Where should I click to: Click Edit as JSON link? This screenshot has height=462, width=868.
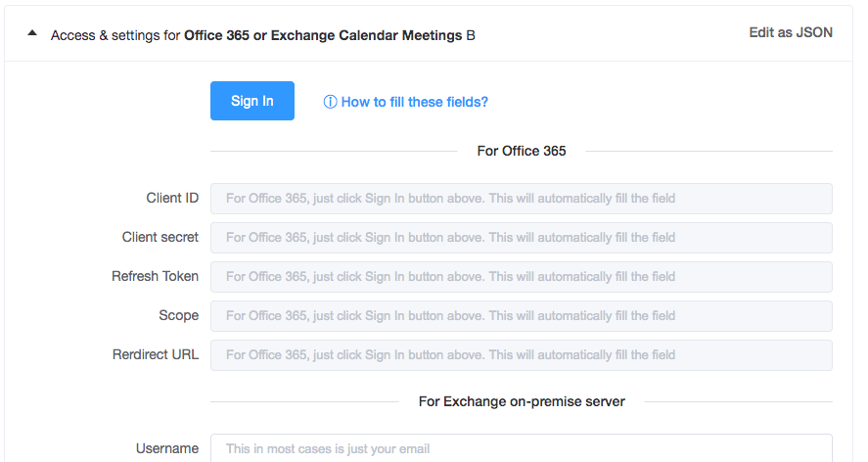(791, 32)
